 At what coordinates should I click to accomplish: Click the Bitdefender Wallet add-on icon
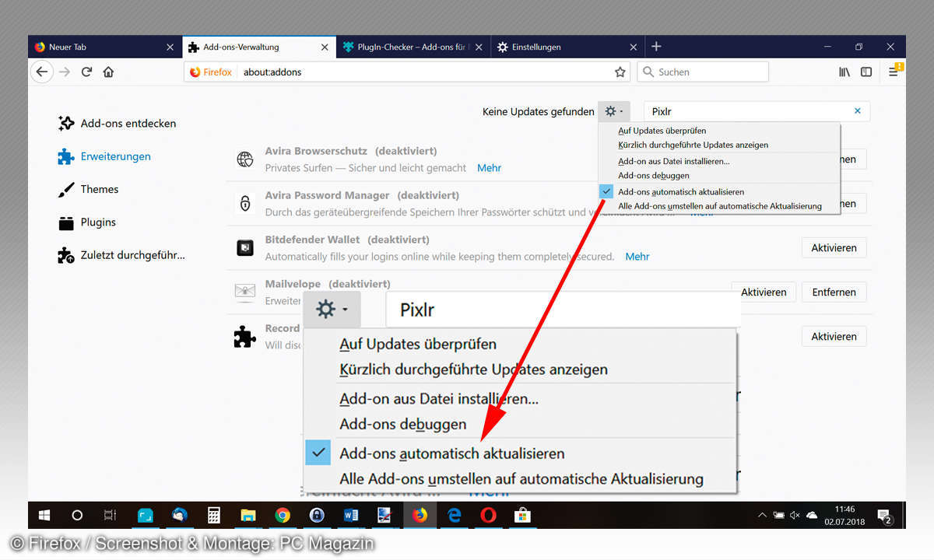tap(245, 248)
